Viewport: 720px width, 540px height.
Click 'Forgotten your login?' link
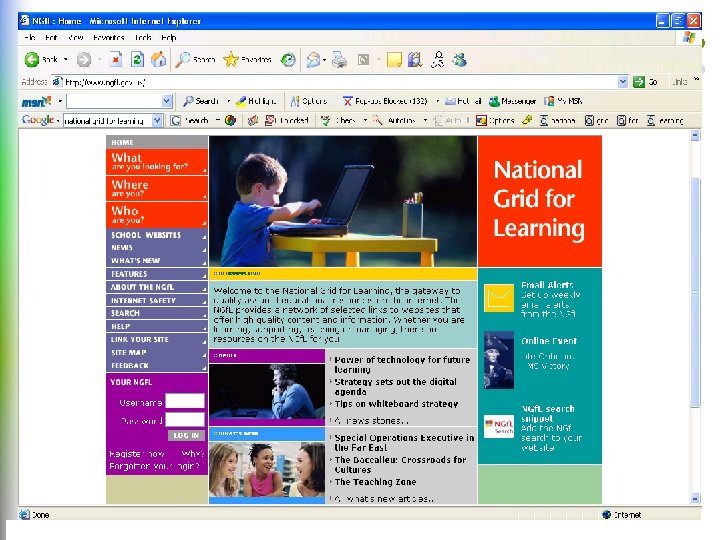pos(154,466)
